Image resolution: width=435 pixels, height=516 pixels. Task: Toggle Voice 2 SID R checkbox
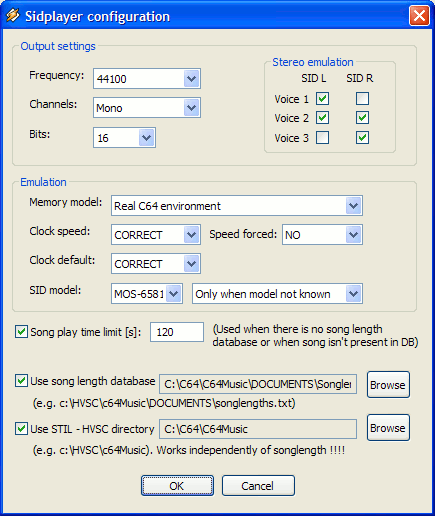[x=362, y=118]
